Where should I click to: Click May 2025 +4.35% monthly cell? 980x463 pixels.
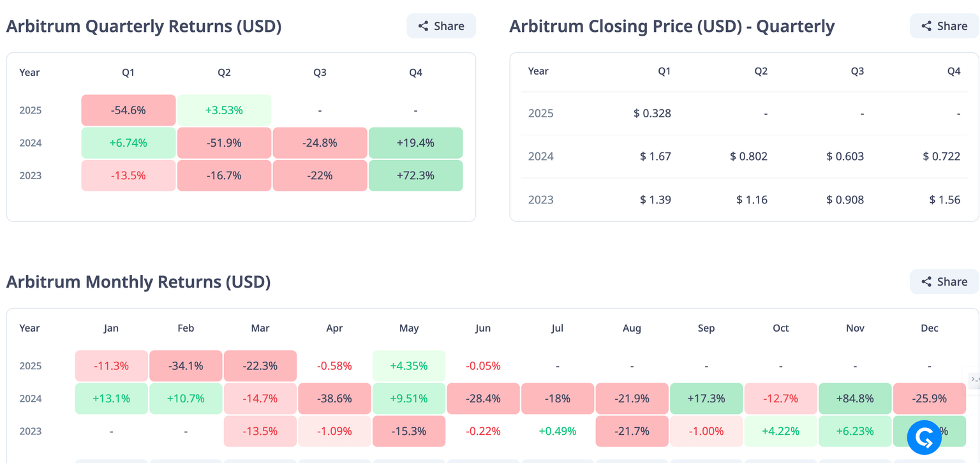point(409,366)
